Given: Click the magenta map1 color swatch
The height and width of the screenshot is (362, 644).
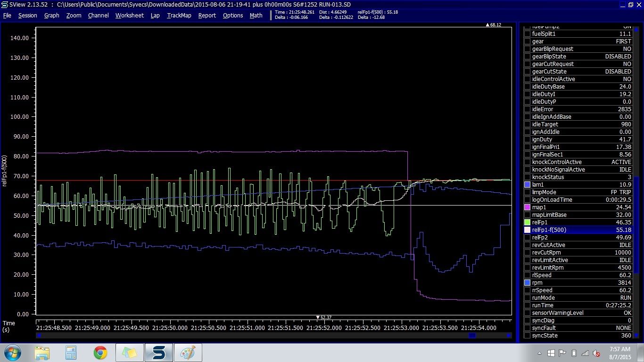Looking at the screenshot, I should click(x=527, y=207).
